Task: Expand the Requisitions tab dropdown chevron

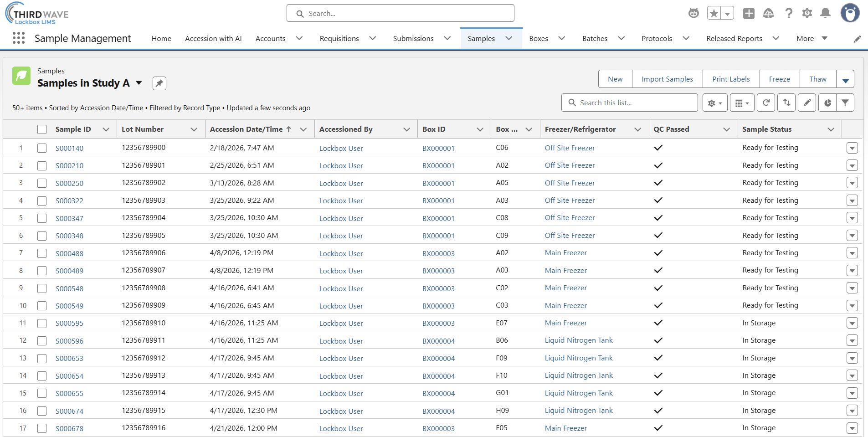Action: point(373,38)
